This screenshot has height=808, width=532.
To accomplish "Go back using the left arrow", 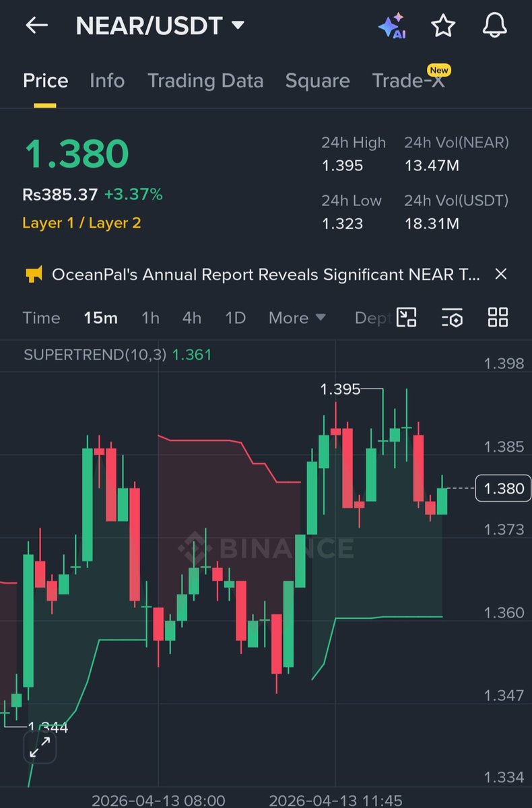I will [36, 26].
